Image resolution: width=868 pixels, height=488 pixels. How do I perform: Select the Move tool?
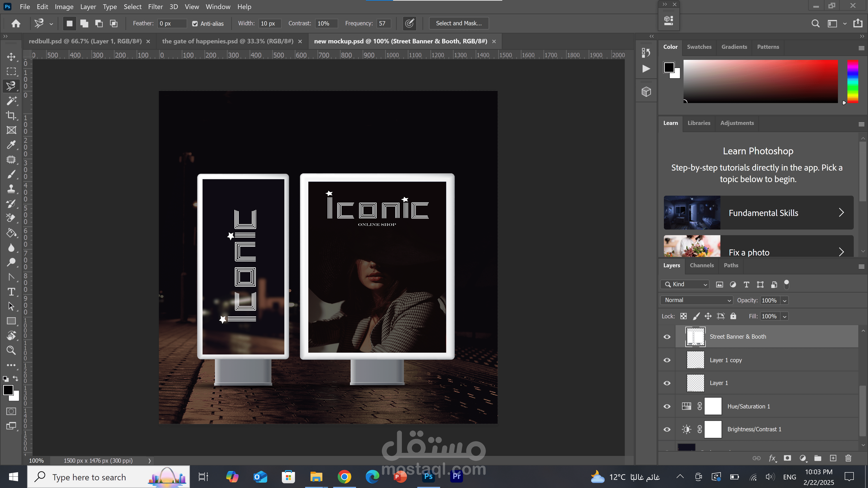[x=11, y=57]
